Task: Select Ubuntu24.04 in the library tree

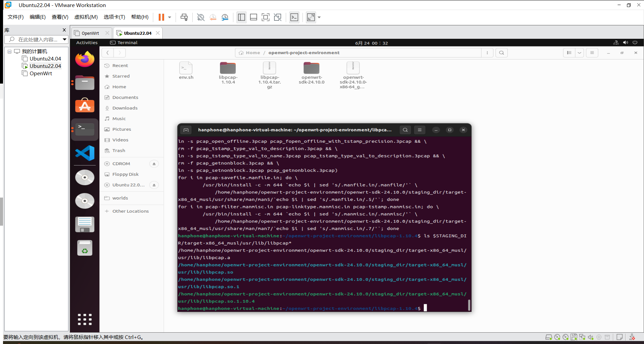Action: click(x=45, y=59)
